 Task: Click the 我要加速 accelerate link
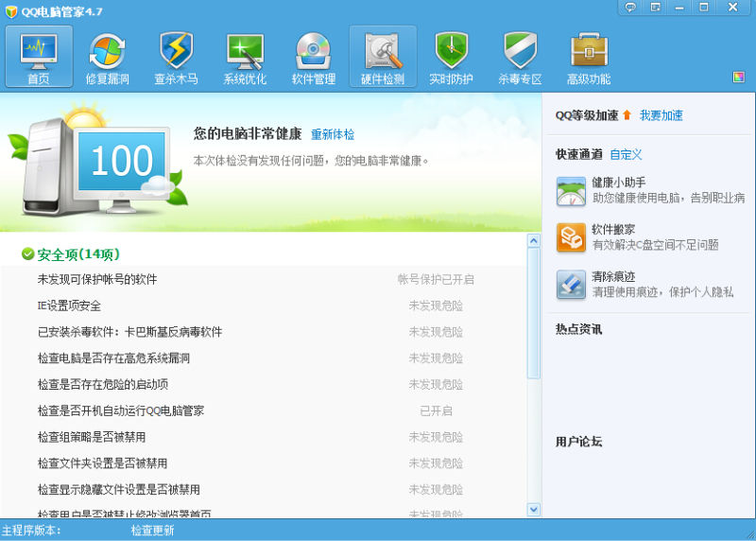[661, 115]
